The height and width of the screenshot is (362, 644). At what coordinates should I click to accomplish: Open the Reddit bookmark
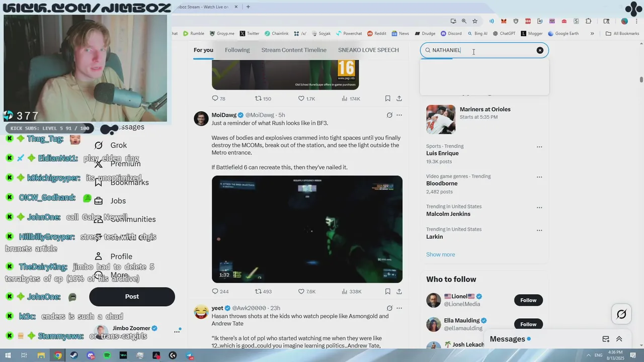[377, 34]
